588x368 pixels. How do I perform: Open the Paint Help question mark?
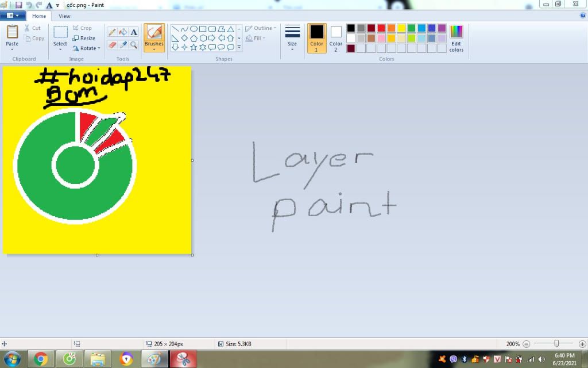tap(583, 16)
